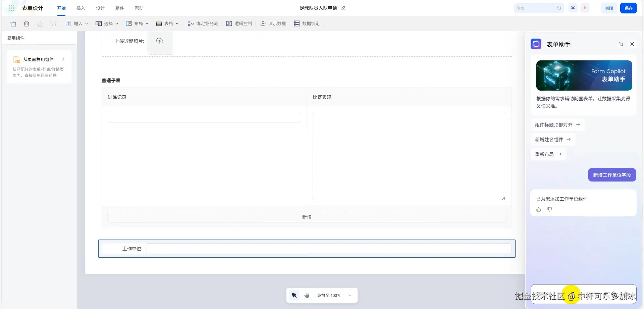Screen dimensions: 644x309
Task: Switch to the 插入 tab
Action: (x=81, y=8)
